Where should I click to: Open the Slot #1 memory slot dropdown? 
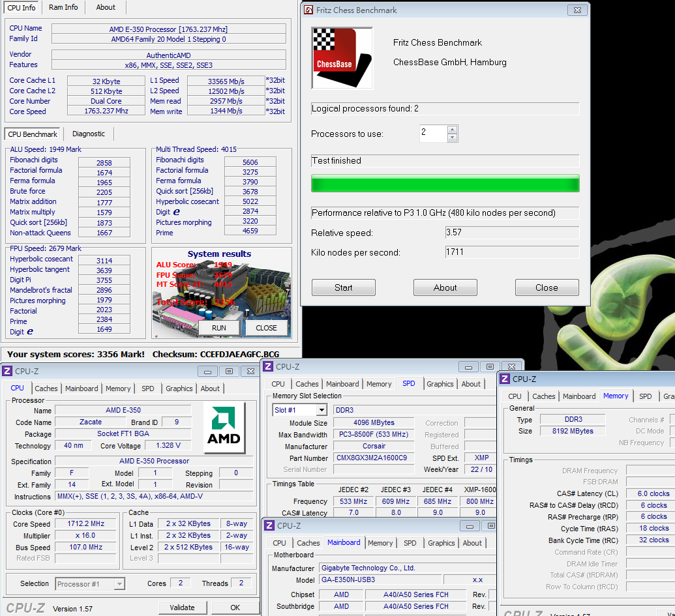tap(322, 410)
